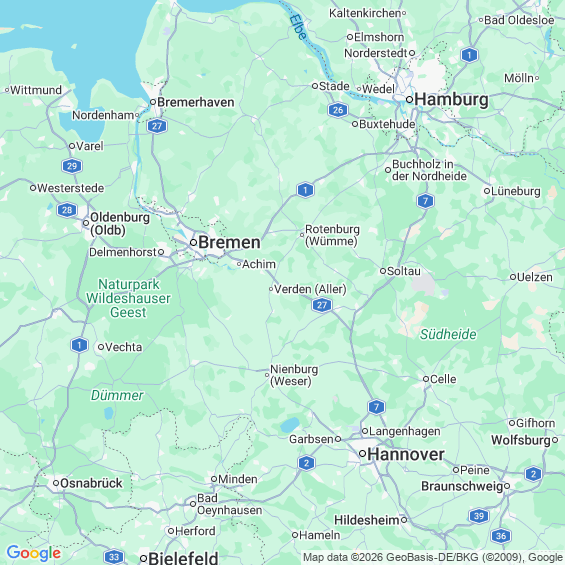Click the A7 shield near Langenhagen
This screenshot has height=565, width=565.
pyautogui.click(x=377, y=407)
